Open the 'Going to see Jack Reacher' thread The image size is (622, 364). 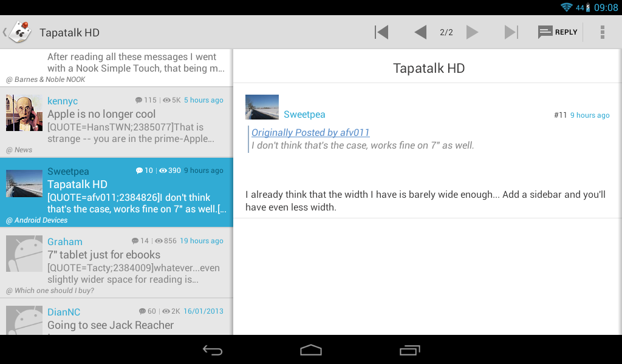[x=111, y=325]
